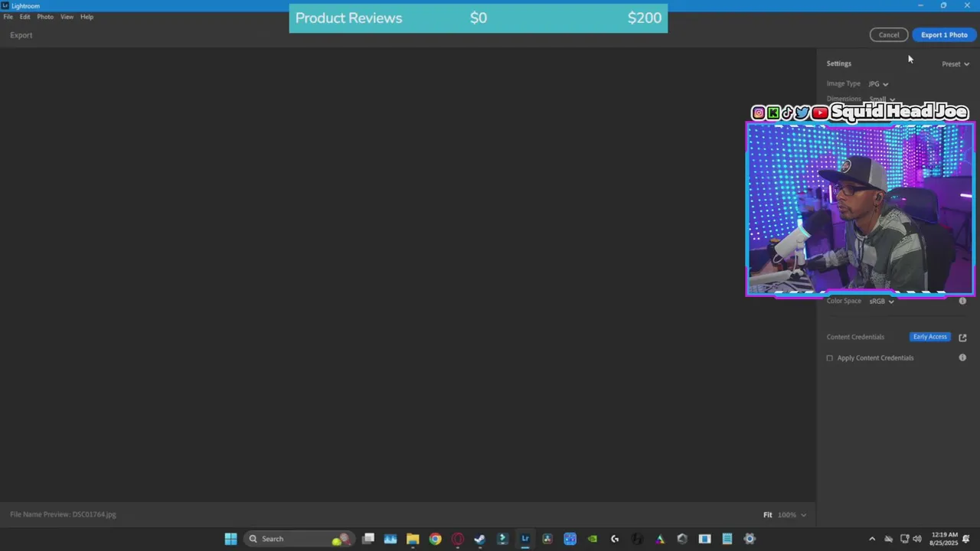Click the Export 1 Photo button
The image size is (980, 551).
[x=944, y=34]
